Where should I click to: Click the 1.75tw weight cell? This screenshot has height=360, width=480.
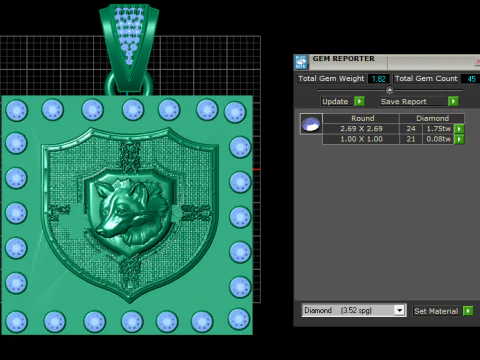(438, 129)
